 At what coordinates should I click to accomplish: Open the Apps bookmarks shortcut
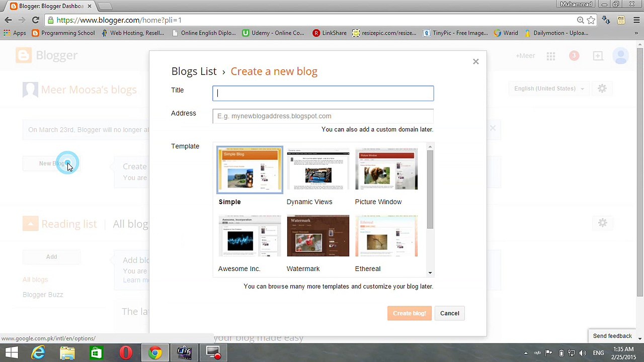15,33
